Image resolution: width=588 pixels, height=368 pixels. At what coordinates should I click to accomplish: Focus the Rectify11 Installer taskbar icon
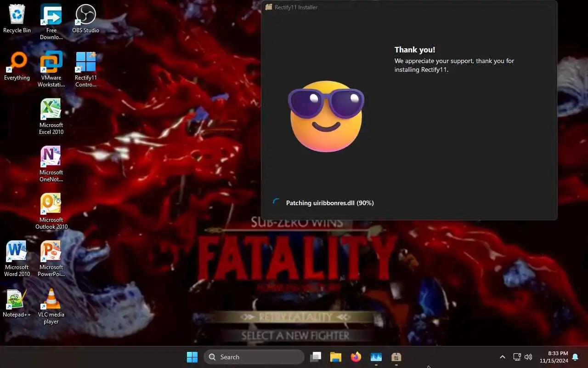pos(396,357)
